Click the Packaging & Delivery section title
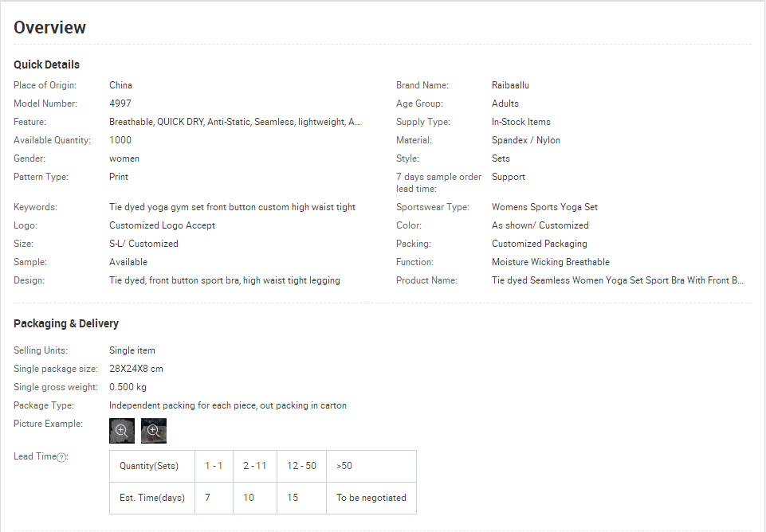766x532 pixels. coord(66,323)
